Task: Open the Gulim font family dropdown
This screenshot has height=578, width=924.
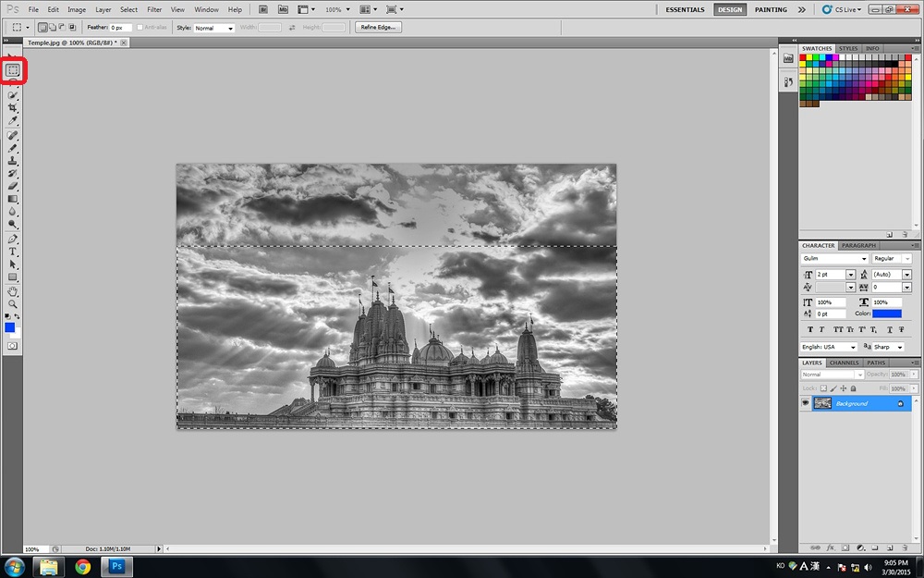Action: (x=835, y=259)
